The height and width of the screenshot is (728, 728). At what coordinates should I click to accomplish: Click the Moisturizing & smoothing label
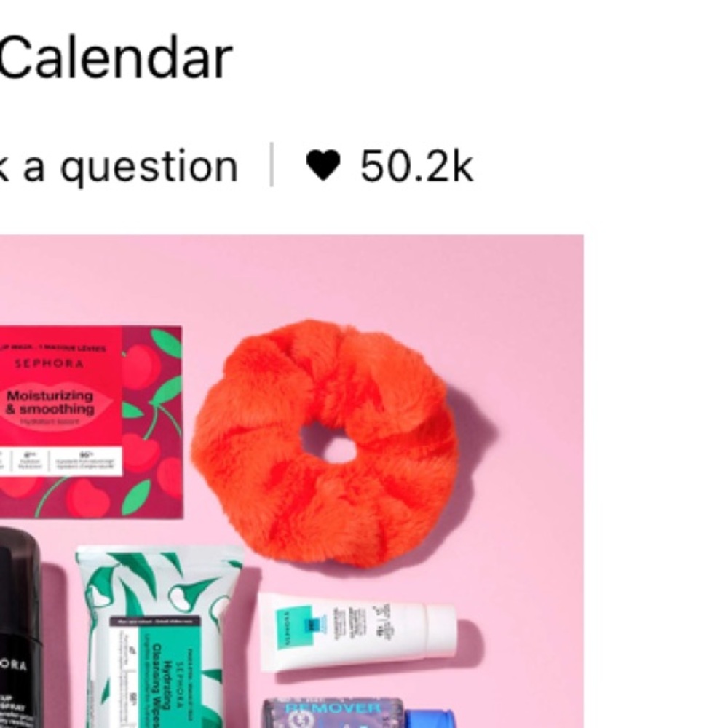[x=51, y=402]
